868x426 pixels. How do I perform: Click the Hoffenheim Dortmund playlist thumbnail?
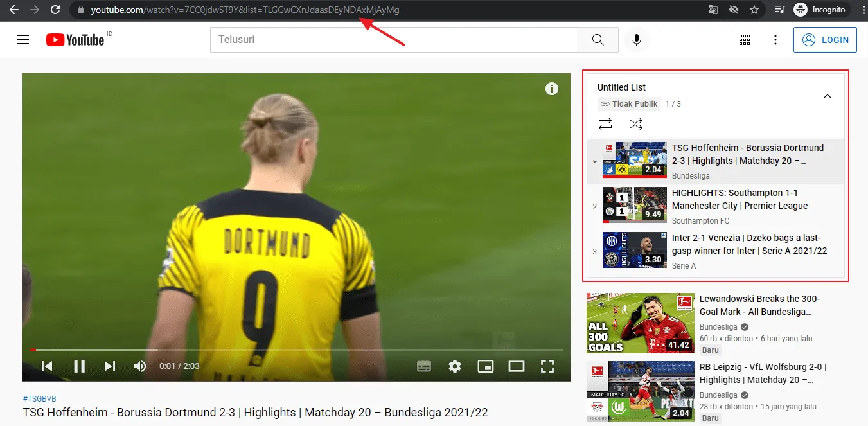click(635, 160)
